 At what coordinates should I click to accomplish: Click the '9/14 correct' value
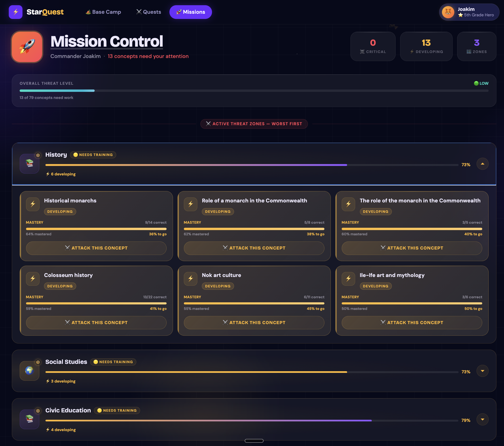pyautogui.click(x=156, y=222)
